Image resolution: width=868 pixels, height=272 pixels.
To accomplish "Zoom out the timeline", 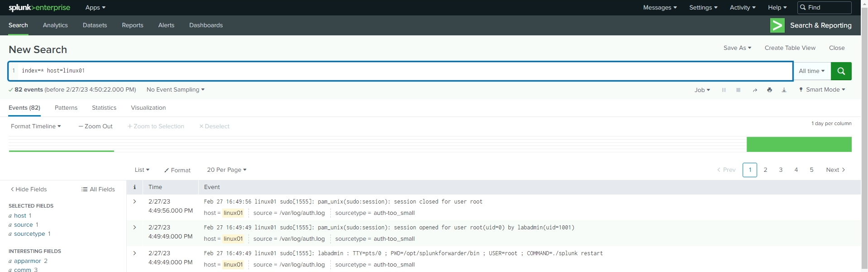I will (95, 126).
